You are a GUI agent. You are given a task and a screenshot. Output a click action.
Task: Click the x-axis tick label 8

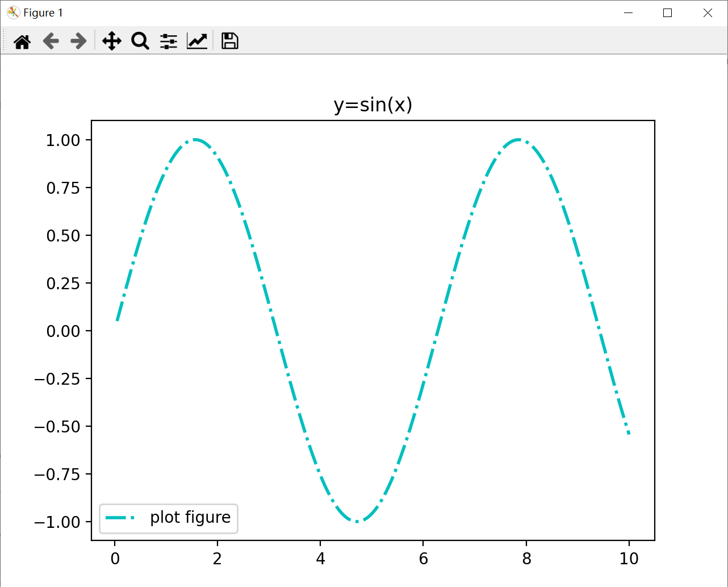526,559
